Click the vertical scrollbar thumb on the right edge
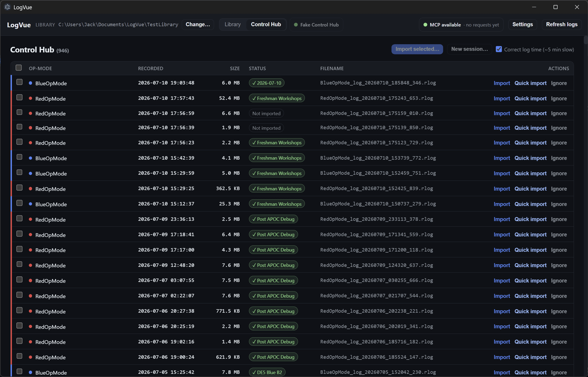Viewport: 588px width, 377px height. [x=585, y=40]
